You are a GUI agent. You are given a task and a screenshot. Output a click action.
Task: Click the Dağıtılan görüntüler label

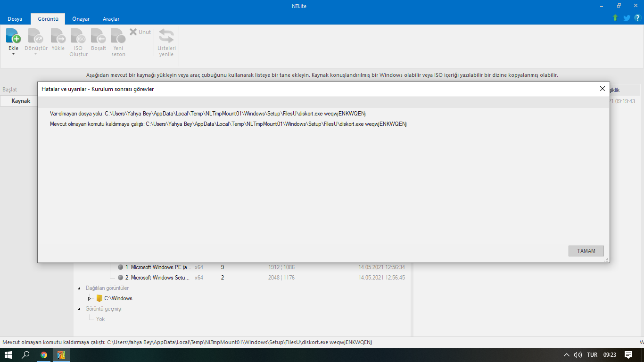click(107, 288)
